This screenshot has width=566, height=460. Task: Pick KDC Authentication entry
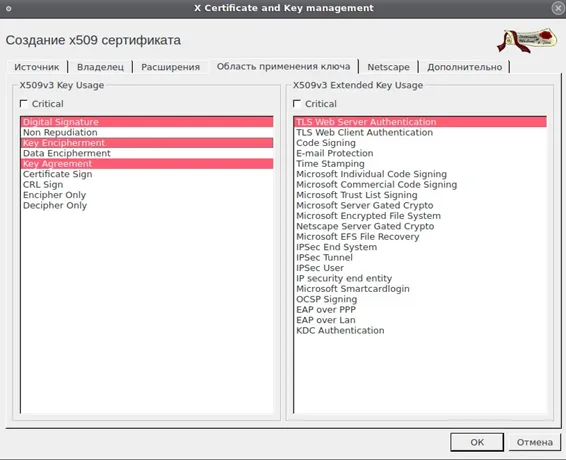pyautogui.click(x=420, y=330)
